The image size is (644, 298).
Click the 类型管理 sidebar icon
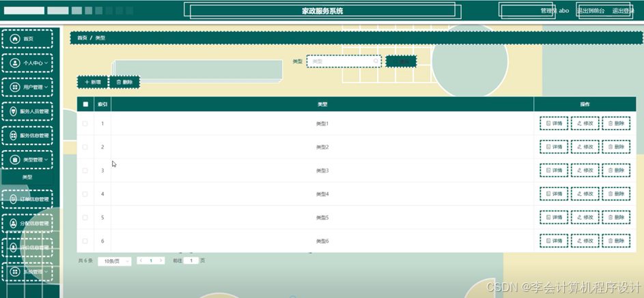(x=15, y=160)
